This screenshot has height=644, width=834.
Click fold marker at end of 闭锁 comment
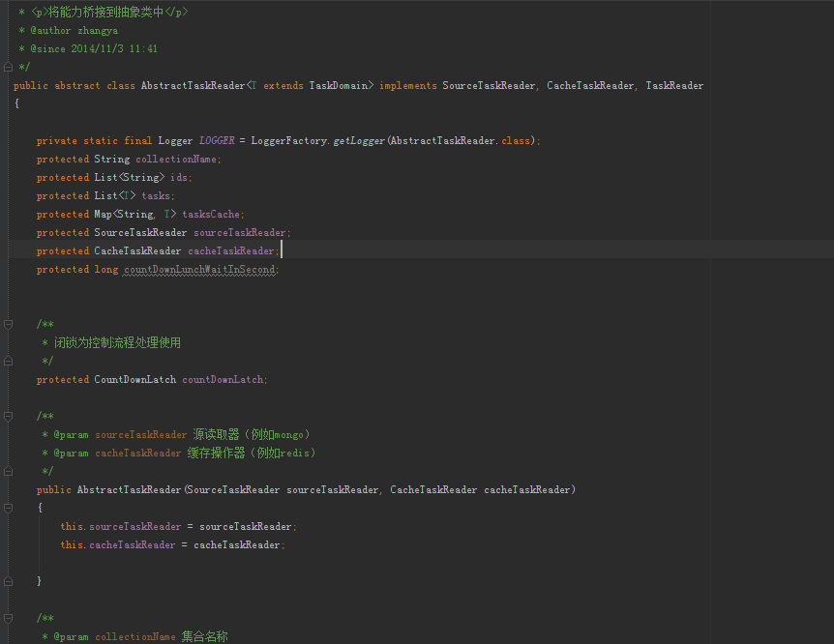(x=8, y=361)
